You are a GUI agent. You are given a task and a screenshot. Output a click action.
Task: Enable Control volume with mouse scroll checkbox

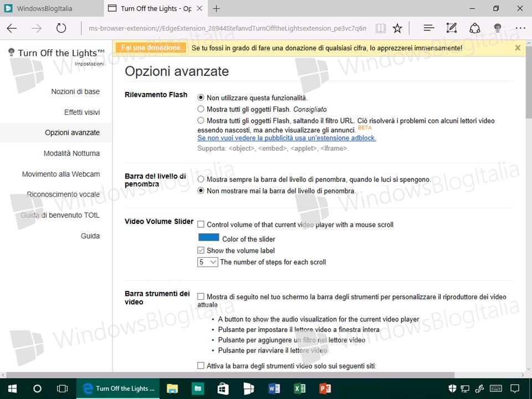tap(201, 224)
